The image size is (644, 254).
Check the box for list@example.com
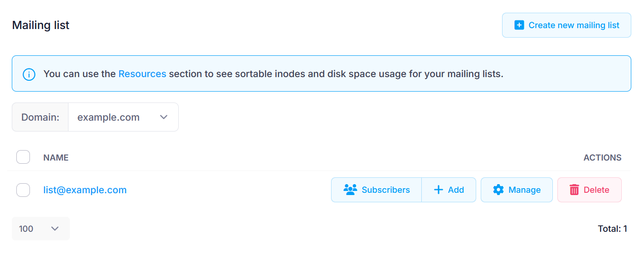pyautogui.click(x=23, y=190)
